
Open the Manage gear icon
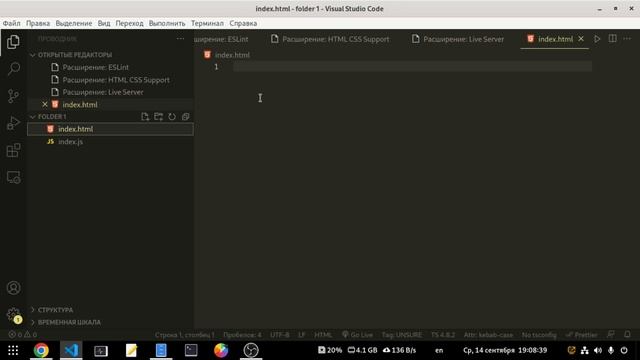click(x=13, y=315)
